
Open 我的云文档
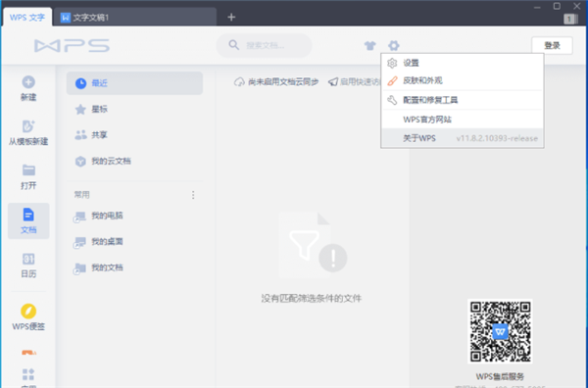[x=134, y=162]
